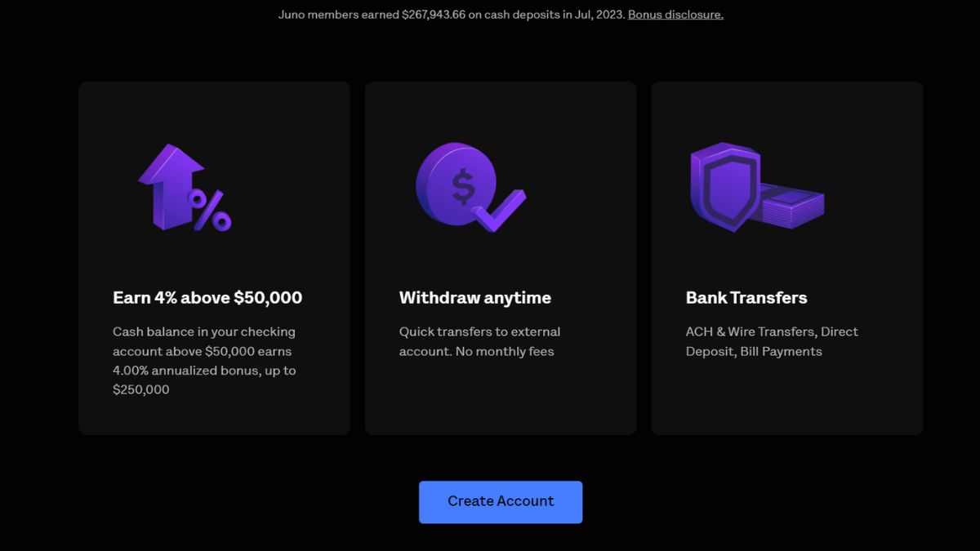Click the 'ACH & Wire Transfers' description text
This screenshot has width=980, height=551.
coord(751,331)
